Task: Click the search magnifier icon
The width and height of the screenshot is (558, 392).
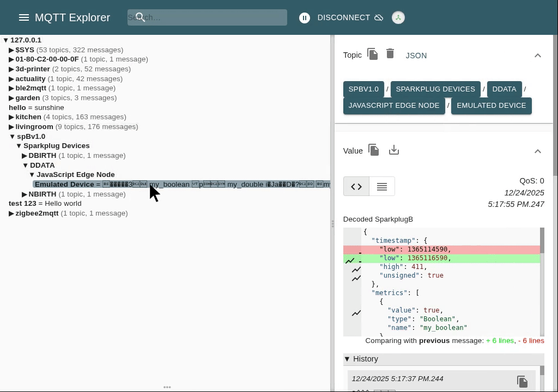Action: [140, 17]
